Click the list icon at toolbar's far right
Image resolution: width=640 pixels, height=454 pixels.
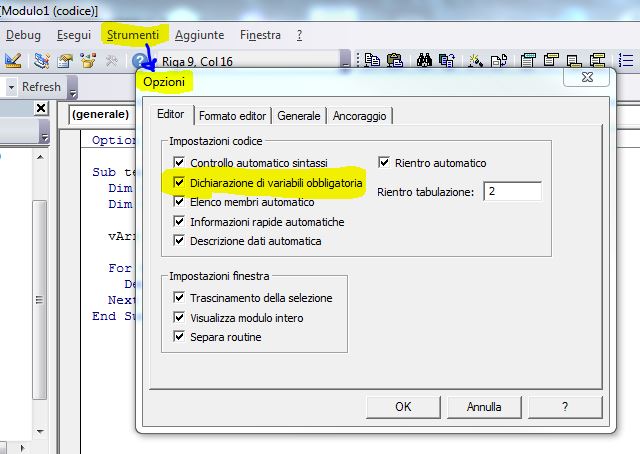pyautogui.click(x=626, y=60)
